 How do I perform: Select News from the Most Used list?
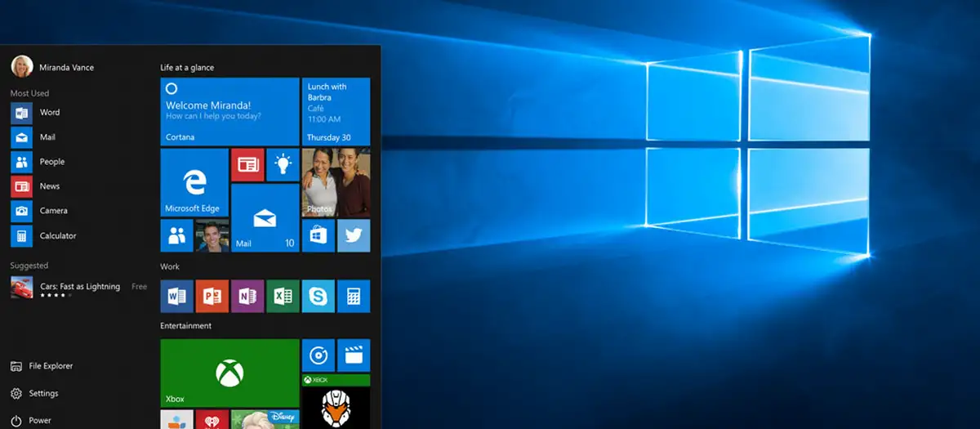pyautogui.click(x=49, y=186)
